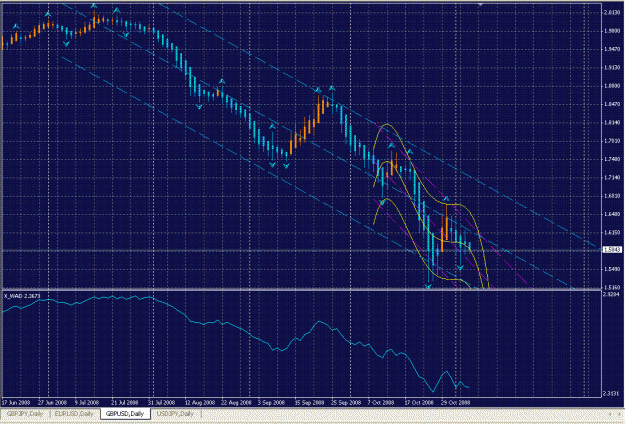
Task: Click the current price label 1.5843
Action: point(612,249)
